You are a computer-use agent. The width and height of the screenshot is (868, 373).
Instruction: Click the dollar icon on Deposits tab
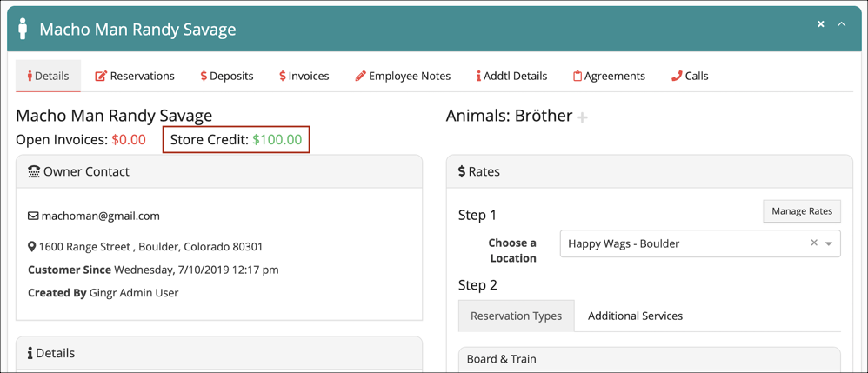[204, 76]
